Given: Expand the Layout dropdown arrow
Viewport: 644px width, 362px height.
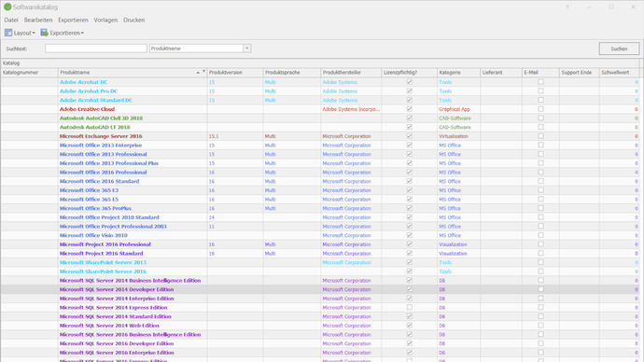Looking at the screenshot, I should tap(34, 33).
